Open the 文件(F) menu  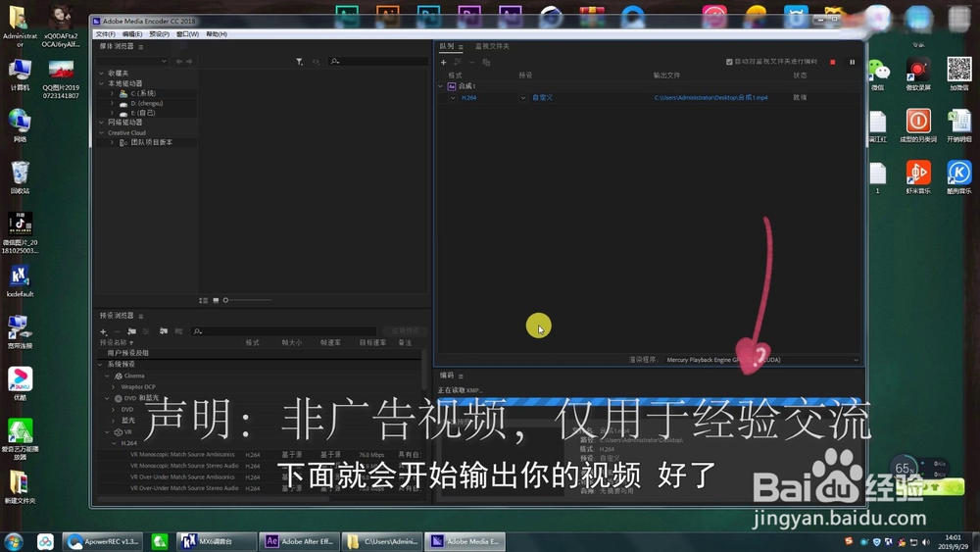click(x=105, y=34)
